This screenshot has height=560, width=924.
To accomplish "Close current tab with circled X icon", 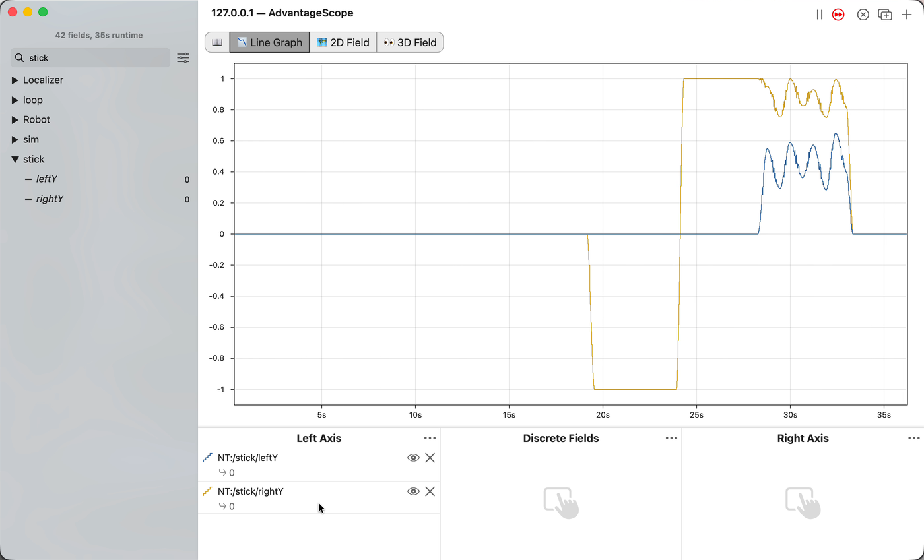I will click(863, 15).
